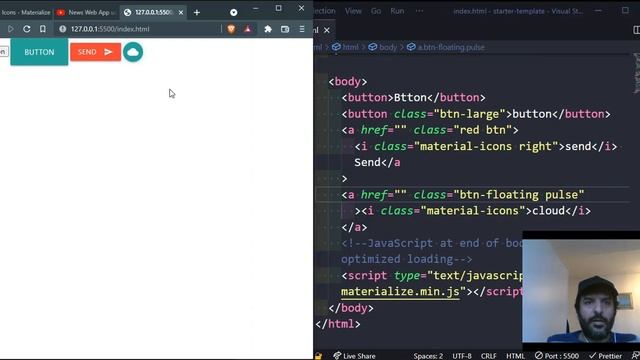Screen dimensions: 640x360
Task: Click the Btton text in first button line
Action: [x=410, y=98]
